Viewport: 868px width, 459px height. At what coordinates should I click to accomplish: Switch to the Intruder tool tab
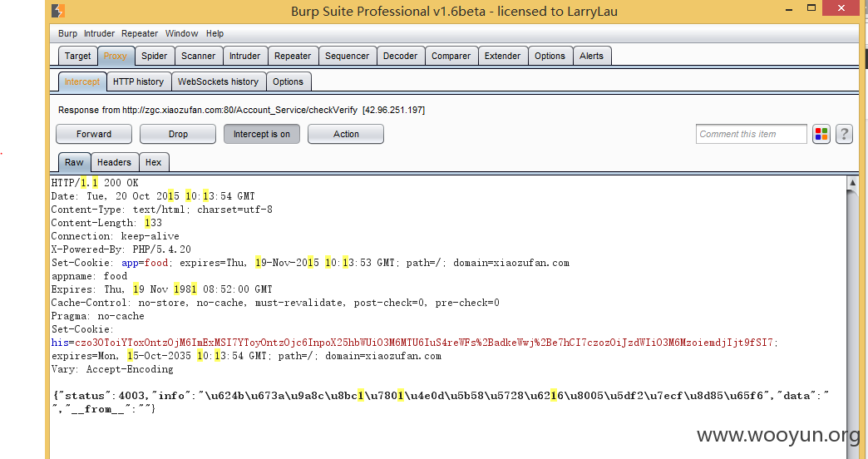pyautogui.click(x=244, y=56)
